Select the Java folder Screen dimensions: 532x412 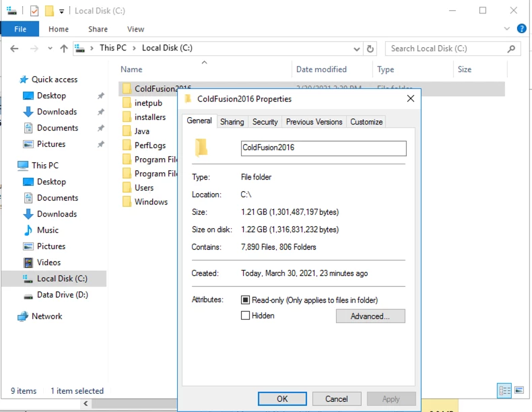pos(141,131)
